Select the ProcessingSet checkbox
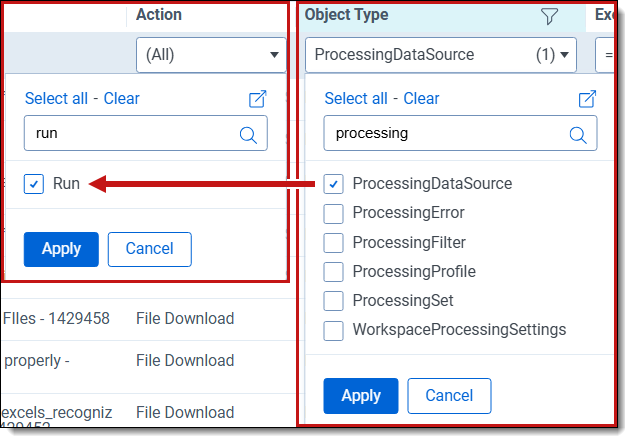 click(x=334, y=300)
